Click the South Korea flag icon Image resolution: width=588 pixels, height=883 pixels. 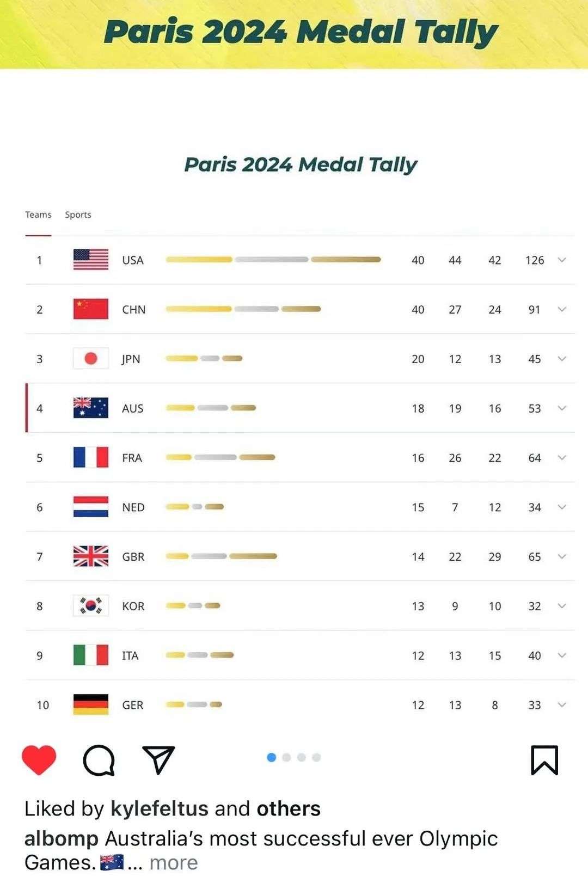(x=90, y=605)
